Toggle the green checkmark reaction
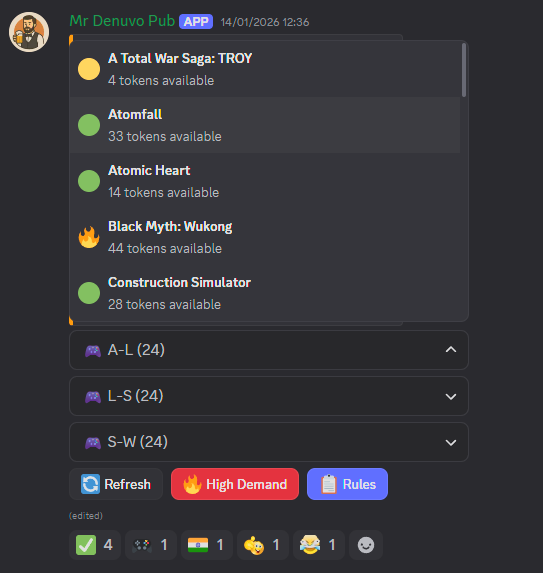 (95, 545)
